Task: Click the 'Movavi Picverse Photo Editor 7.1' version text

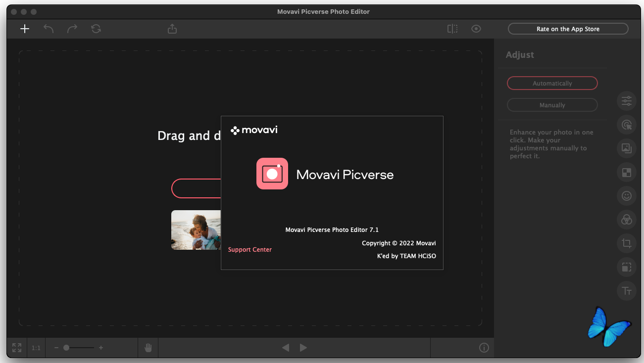Action: click(x=332, y=230)
